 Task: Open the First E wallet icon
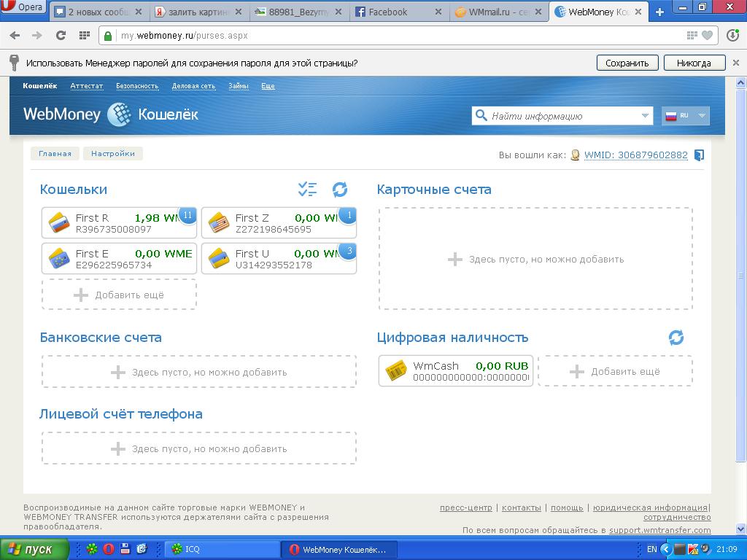pyautogui.click(x=60, y=259)
